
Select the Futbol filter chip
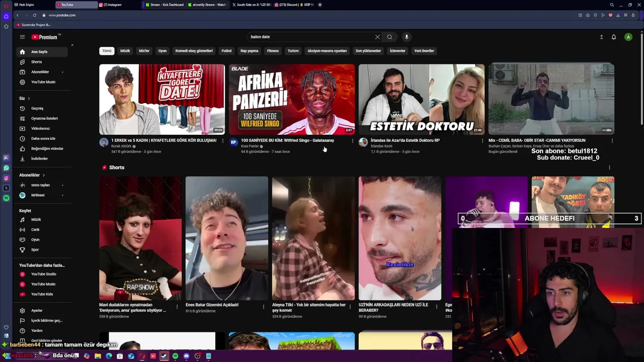click(227, 51)
